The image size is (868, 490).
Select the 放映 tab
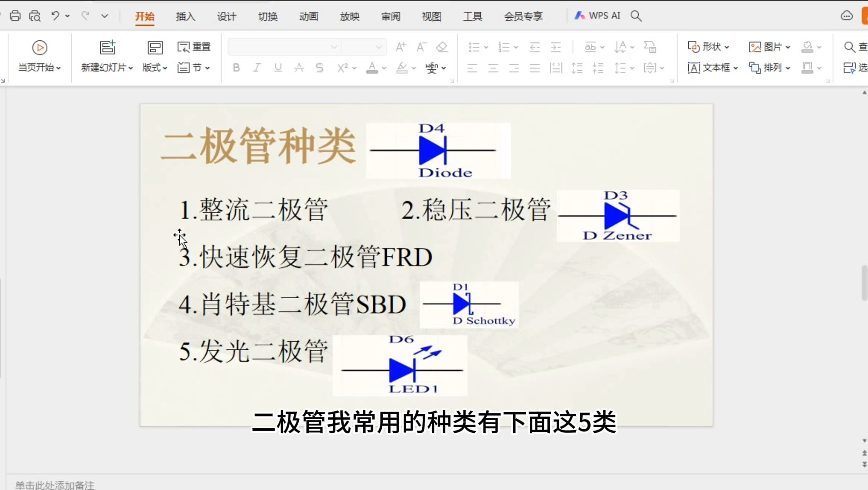pos(350,16)
